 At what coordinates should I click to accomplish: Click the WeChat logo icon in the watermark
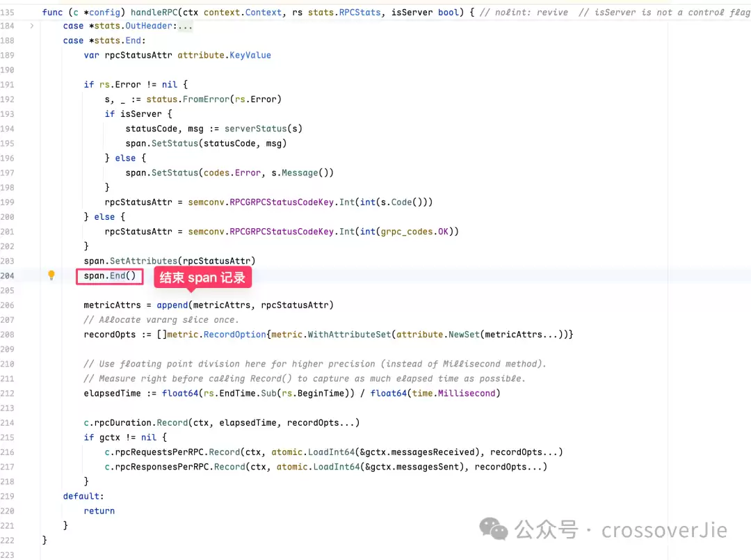point(497,529)
